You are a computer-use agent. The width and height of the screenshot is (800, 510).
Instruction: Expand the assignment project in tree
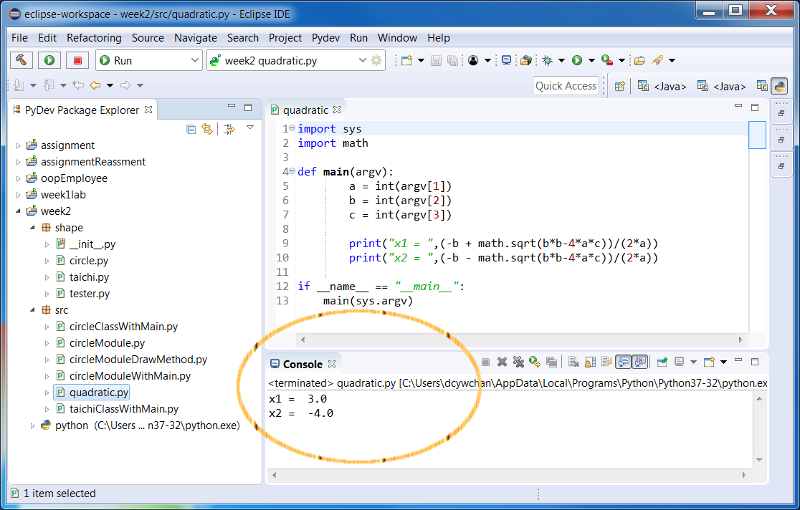pos(18,146)
